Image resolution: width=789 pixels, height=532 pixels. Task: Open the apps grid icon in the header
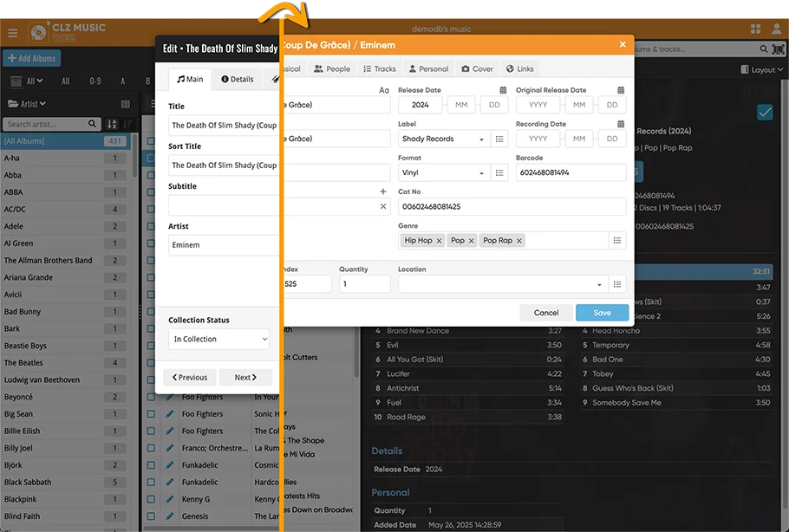point(755,29)
